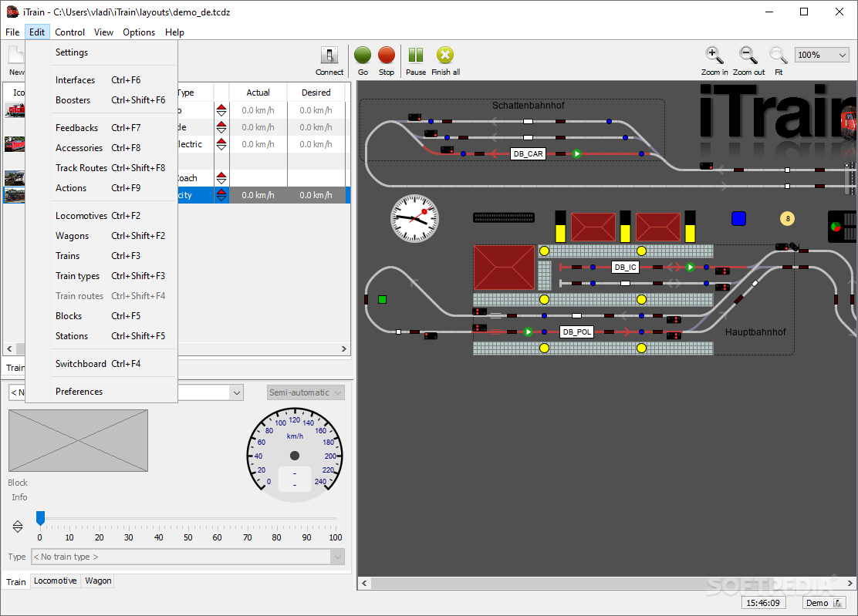Click the green play arrow beside DB_IC

pos(690,268)
